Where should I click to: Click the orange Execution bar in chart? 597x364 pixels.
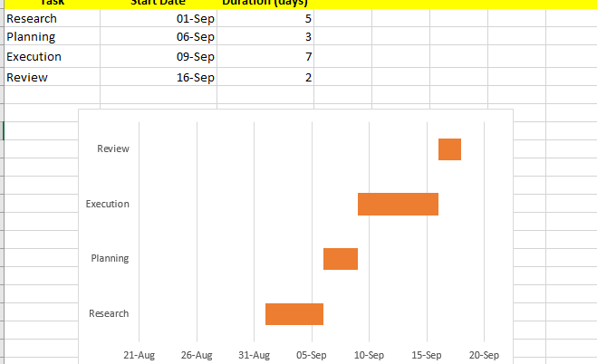point(398,204)
